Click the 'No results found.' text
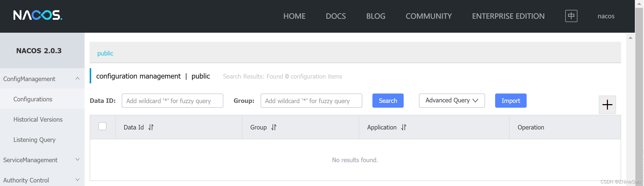Viewport: 644px width, 186px height. click(355, 160)
